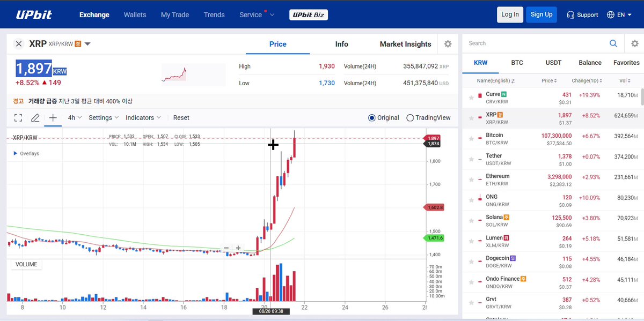Click the coin Search input field
This screenshot has width=644, height=321.
[x=537, y=43]
